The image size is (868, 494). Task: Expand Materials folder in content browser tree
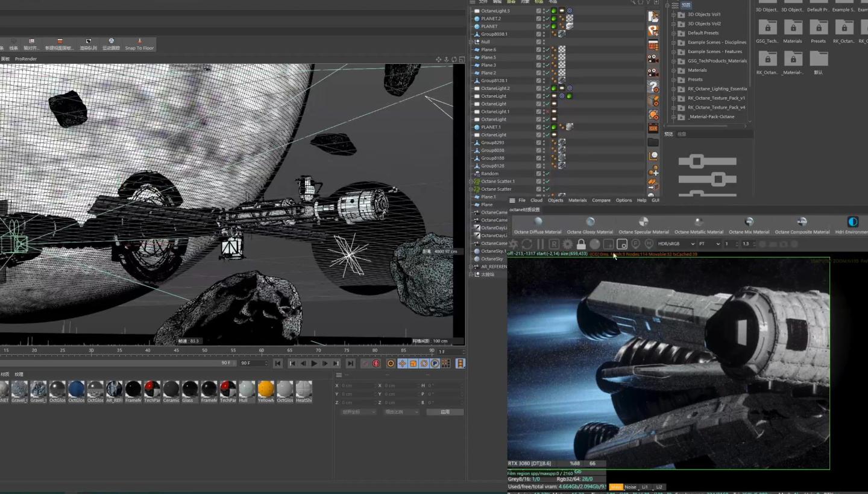(673, 71)
